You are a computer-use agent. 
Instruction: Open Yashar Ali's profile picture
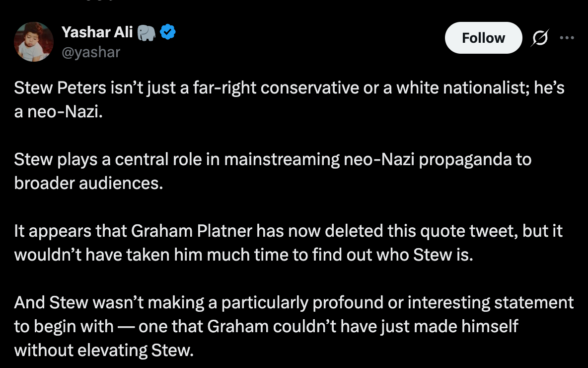point(34,42)
